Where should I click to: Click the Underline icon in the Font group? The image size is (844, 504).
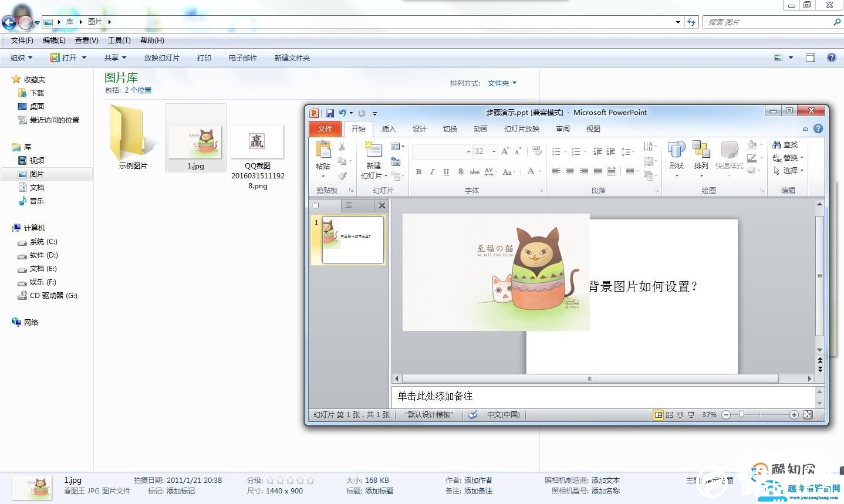click(x=446, y=172)
